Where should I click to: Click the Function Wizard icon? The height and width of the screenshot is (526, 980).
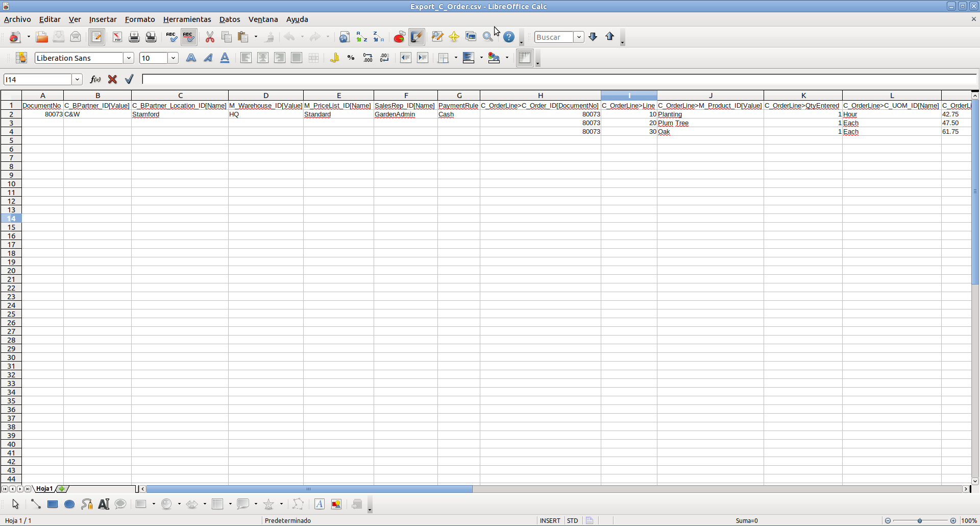(95, 80)
